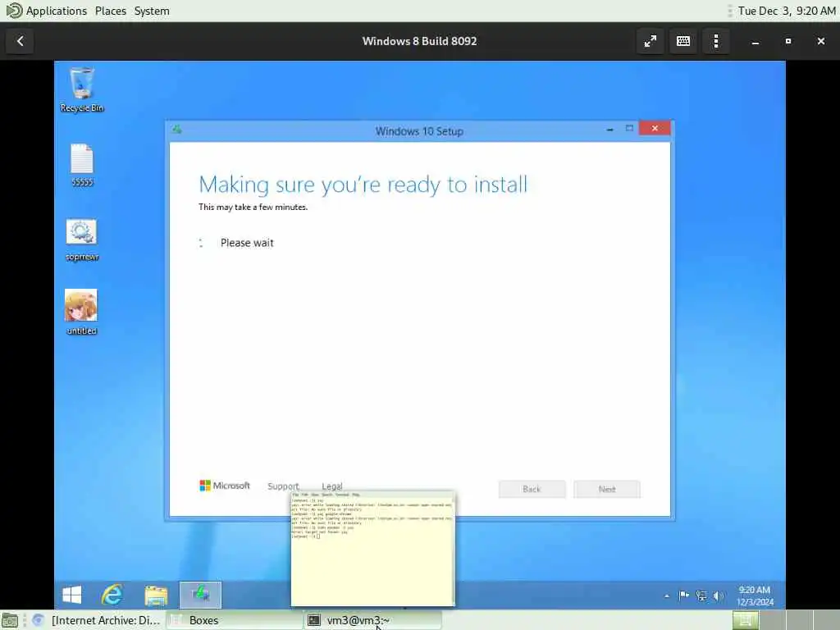The width and height of the screenshot is (840, 630).
Task: Click the Windows 10 Setup taskbar icon
Action: pyautogui.click(x=200, y=595)
